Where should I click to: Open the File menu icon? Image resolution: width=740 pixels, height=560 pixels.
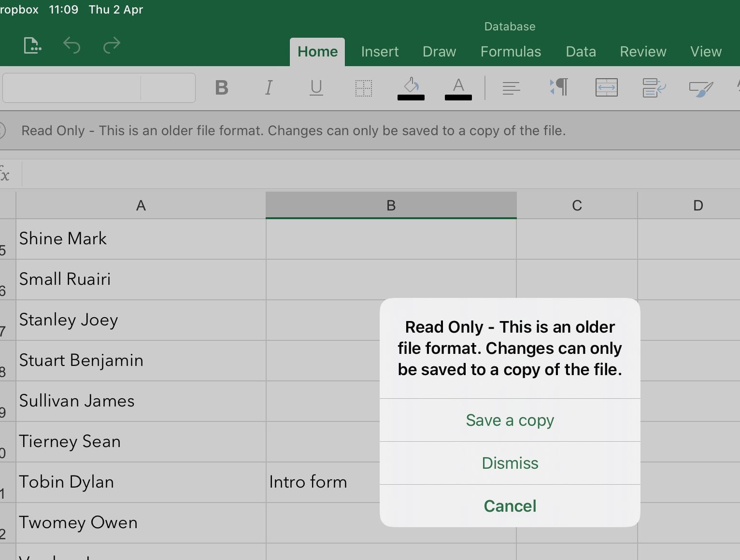32,46
